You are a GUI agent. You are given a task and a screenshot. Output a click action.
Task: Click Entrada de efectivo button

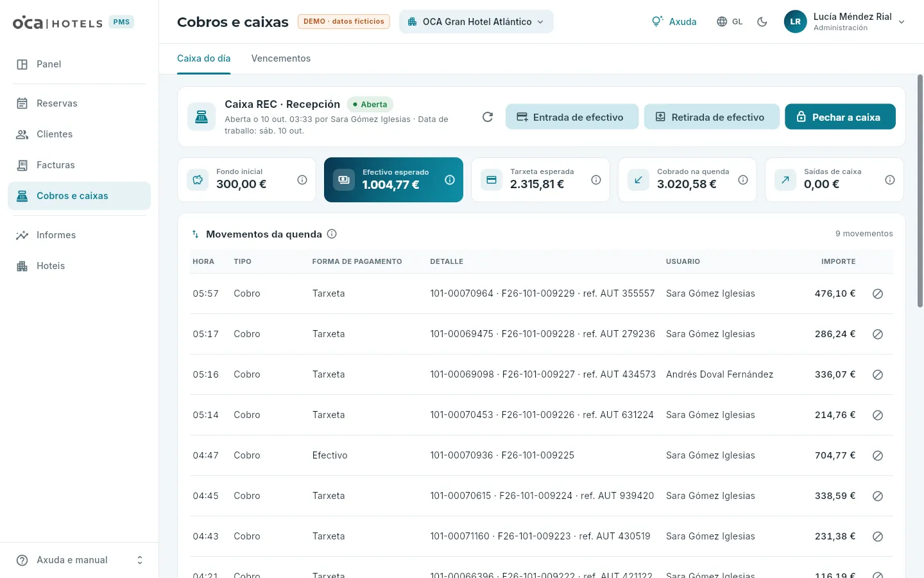coord(572,117)
